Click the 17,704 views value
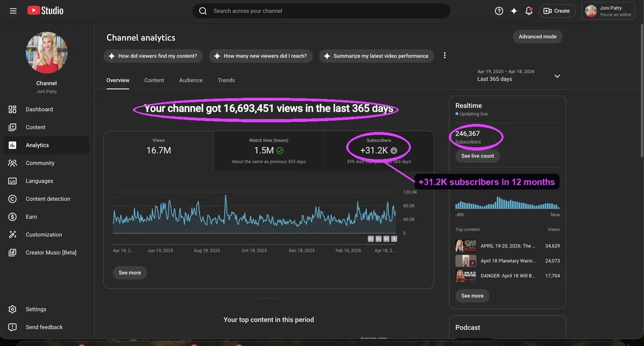Screen dimensions: 644x346 tap(552, 276)
